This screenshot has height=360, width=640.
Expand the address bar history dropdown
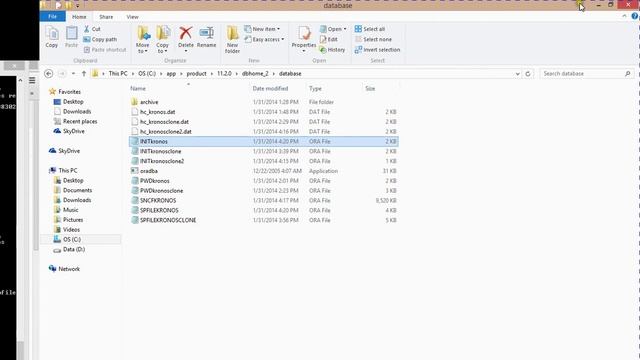click(518, 74)
